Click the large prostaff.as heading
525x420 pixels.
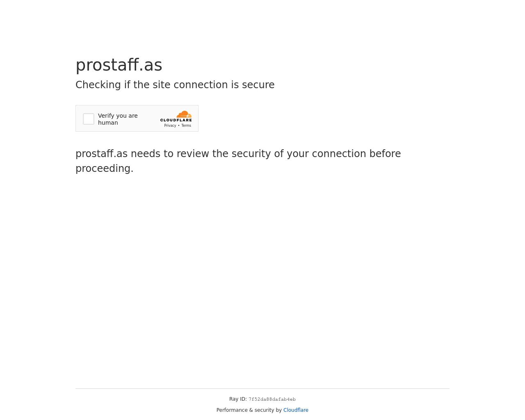119,65
